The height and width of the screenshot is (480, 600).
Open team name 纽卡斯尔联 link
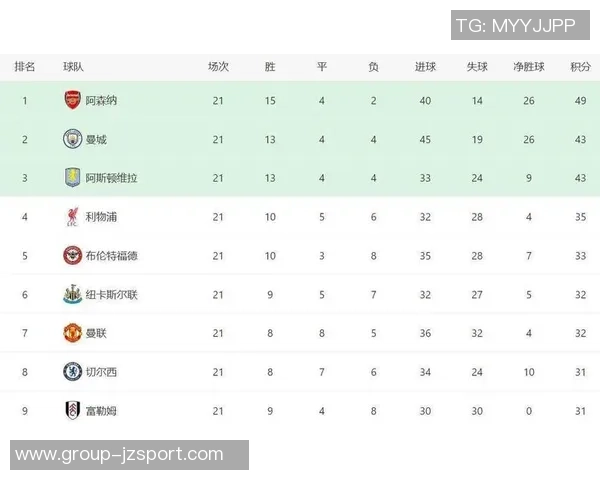pos(111,295)
